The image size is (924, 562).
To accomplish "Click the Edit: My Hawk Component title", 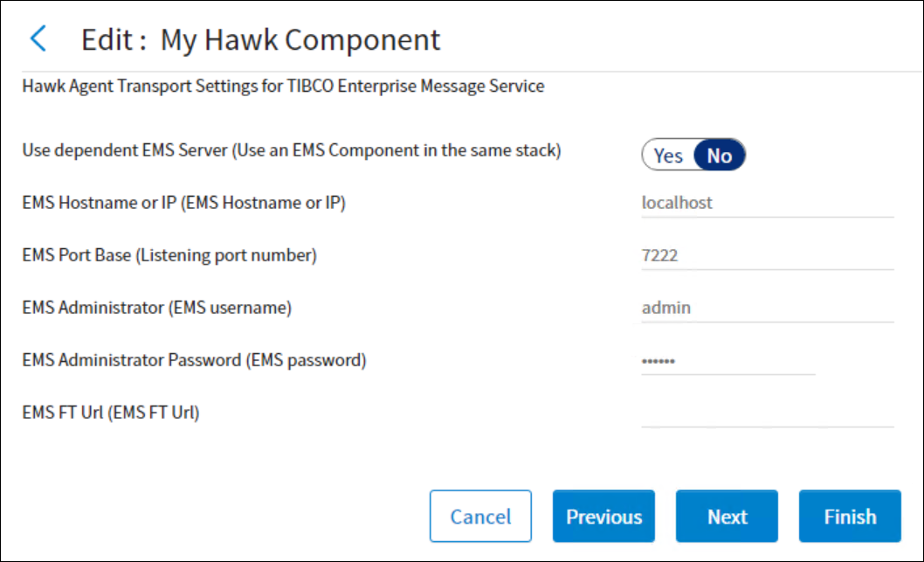I will pos(260,39).
